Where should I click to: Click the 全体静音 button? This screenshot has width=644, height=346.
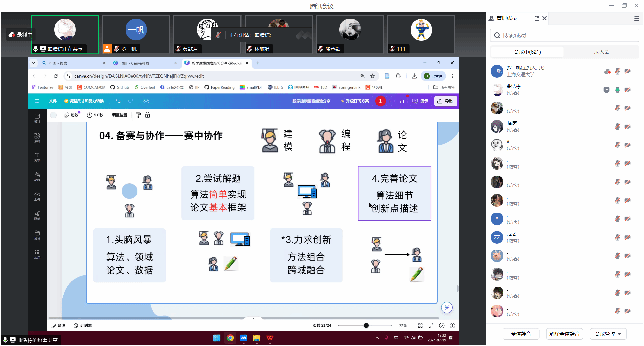(521, 334)
